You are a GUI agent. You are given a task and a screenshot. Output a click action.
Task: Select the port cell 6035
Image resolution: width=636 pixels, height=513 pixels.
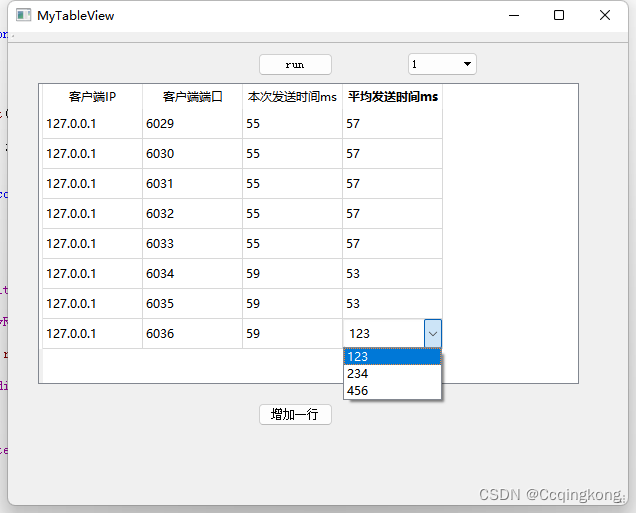pos(193,304)
